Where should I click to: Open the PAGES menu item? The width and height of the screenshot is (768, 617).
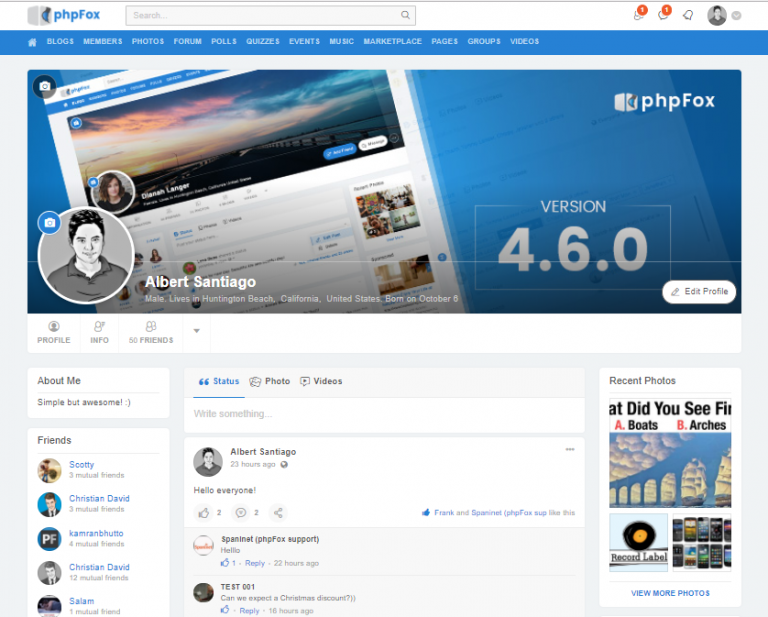[x=444, y=42]
